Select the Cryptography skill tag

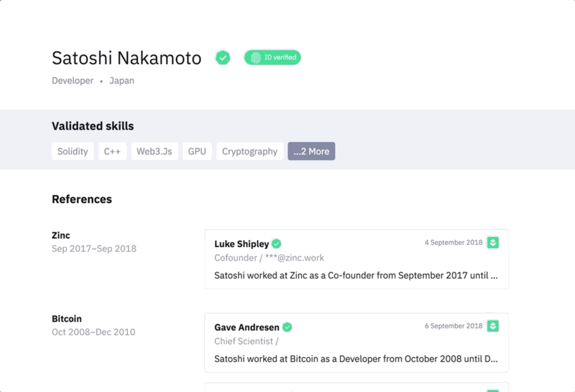(x=250, y=151)
